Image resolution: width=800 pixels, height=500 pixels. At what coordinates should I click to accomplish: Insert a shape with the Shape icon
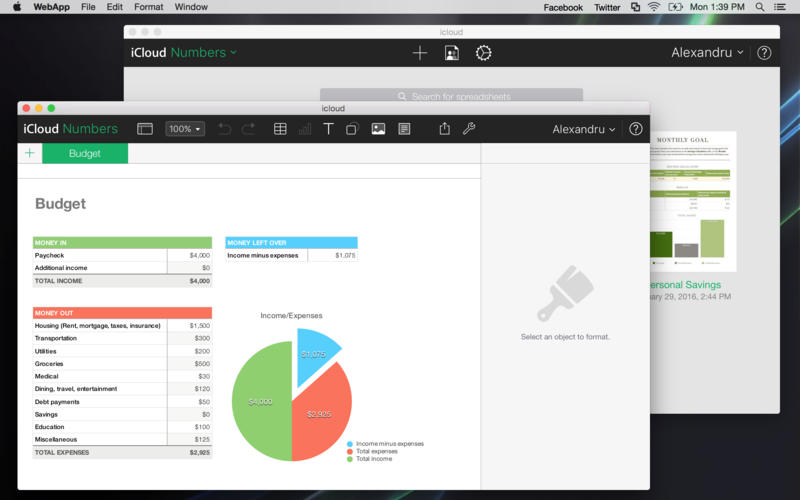pos(352,129)
